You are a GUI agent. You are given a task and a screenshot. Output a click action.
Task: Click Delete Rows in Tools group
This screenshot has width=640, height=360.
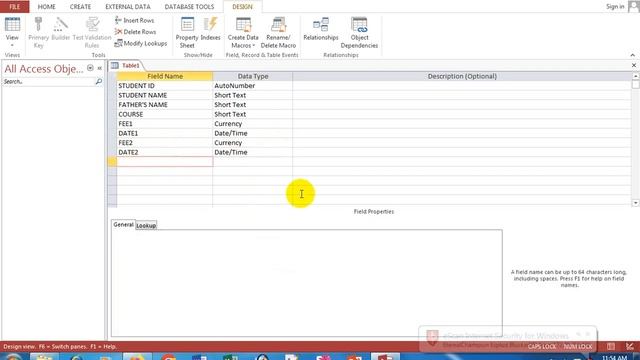[136, 32]
